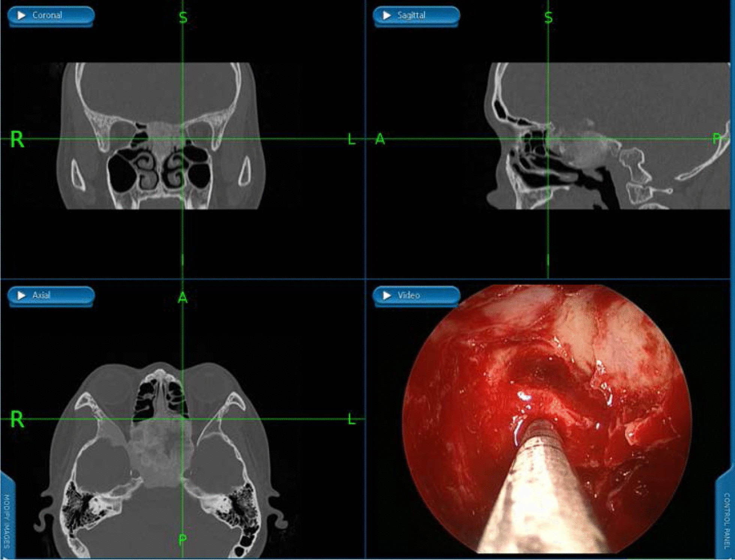Click the A label atop axial view

183,298
